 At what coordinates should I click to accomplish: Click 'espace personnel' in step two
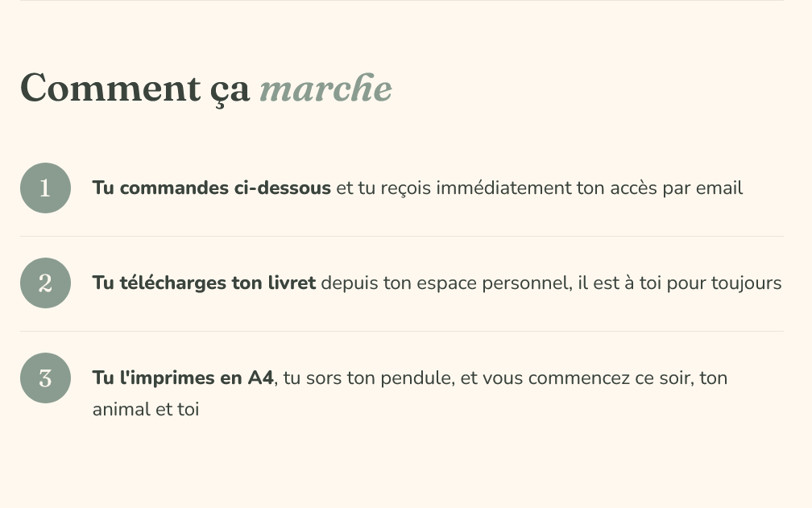[x=494, y=283]
